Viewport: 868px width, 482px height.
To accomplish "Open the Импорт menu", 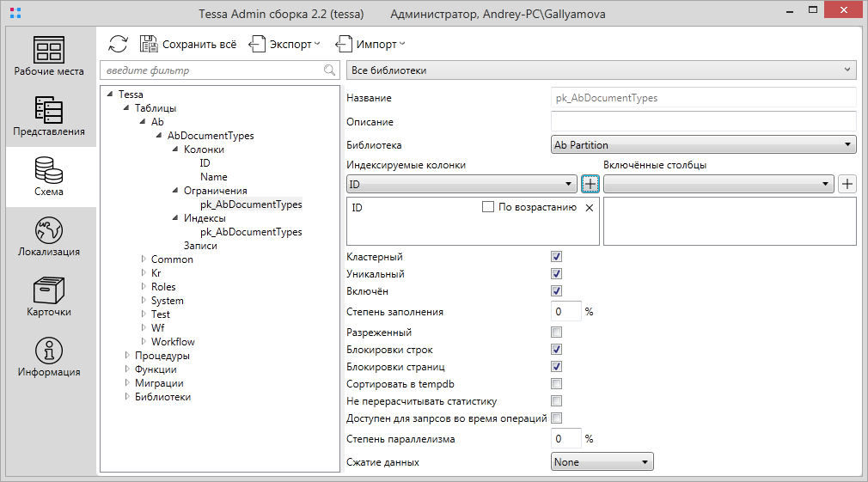I will [x=370, y=44].
